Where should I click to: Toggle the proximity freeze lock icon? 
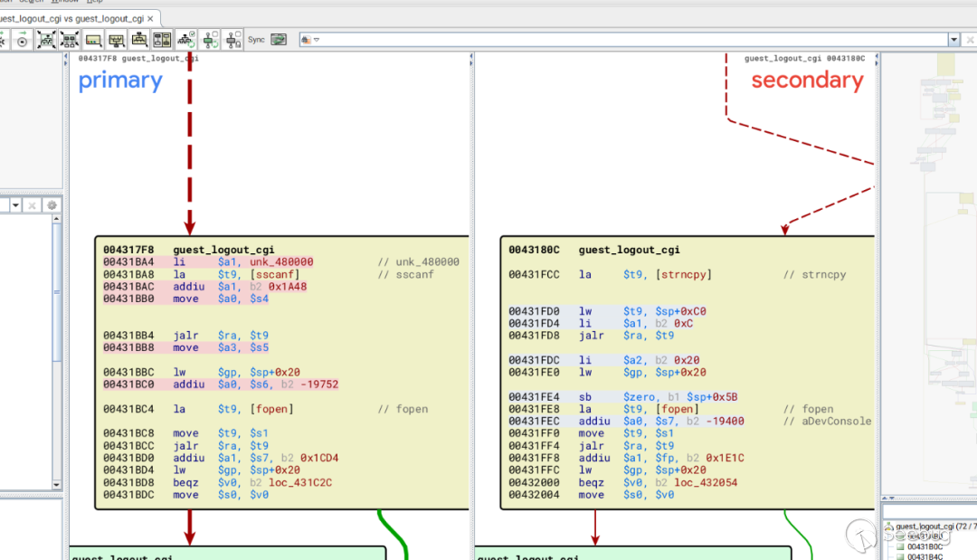232,40
